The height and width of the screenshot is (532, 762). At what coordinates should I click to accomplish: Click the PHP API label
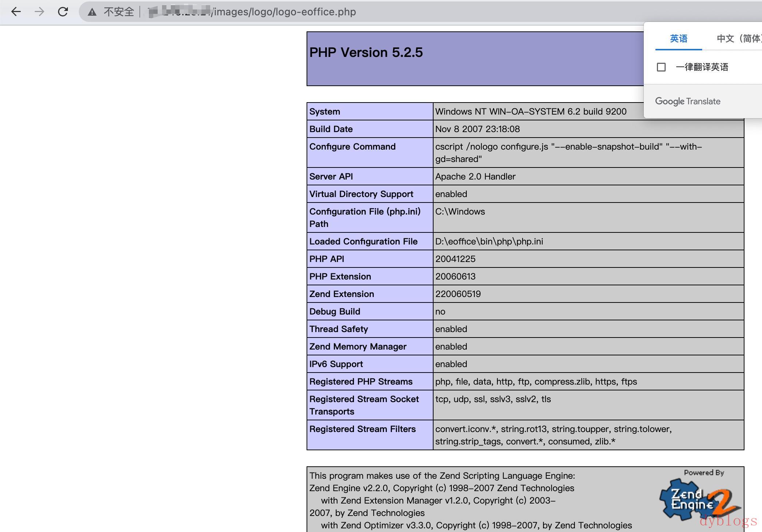[x=327, y=259]
